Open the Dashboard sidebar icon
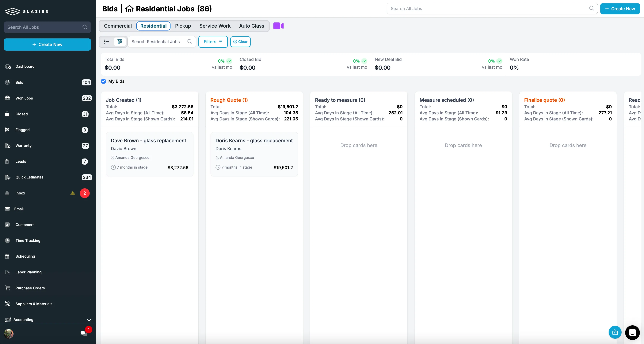The width and height of the screenshot is (644, 344). tap(8, 66)
